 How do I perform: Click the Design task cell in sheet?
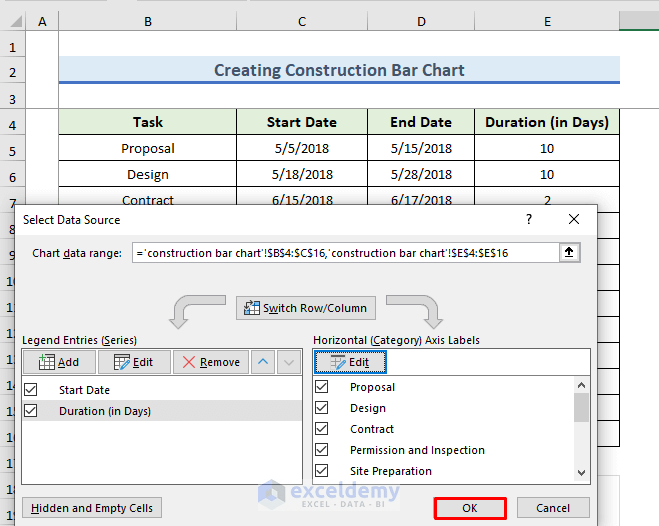point(148,174)
